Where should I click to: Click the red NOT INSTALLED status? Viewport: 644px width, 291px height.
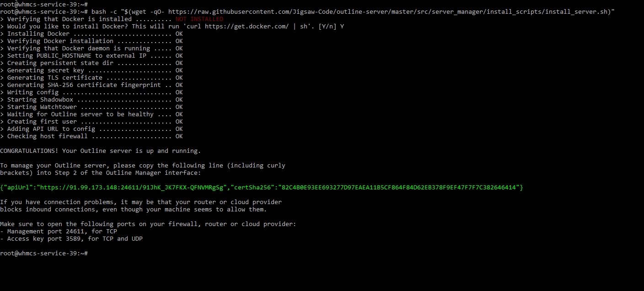(x=199, y=19)
